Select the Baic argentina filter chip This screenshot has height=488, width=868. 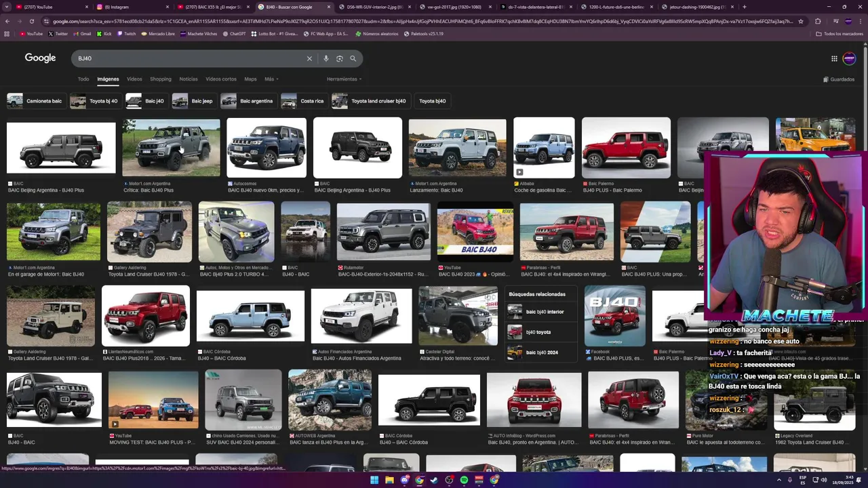tap(248, 101)
